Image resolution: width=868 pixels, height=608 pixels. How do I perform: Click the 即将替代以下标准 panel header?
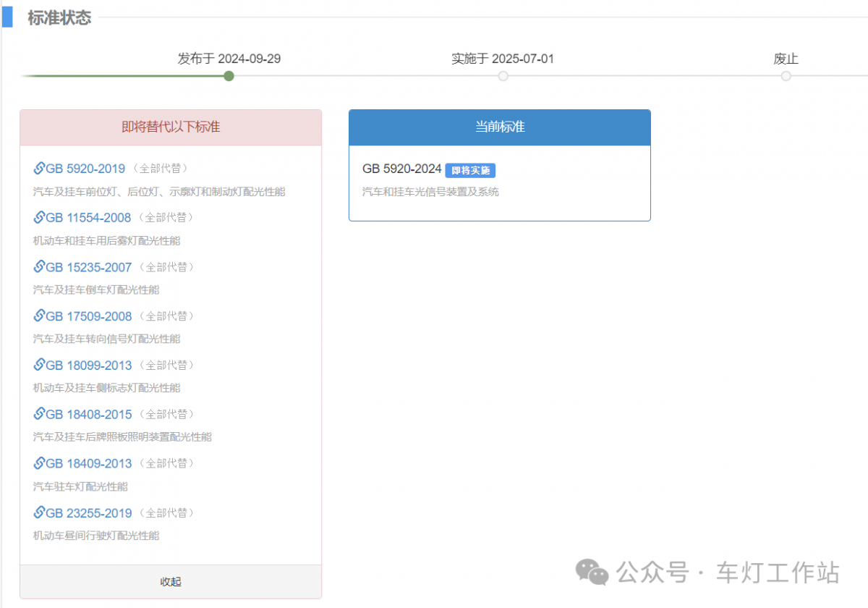pos(171,127)
